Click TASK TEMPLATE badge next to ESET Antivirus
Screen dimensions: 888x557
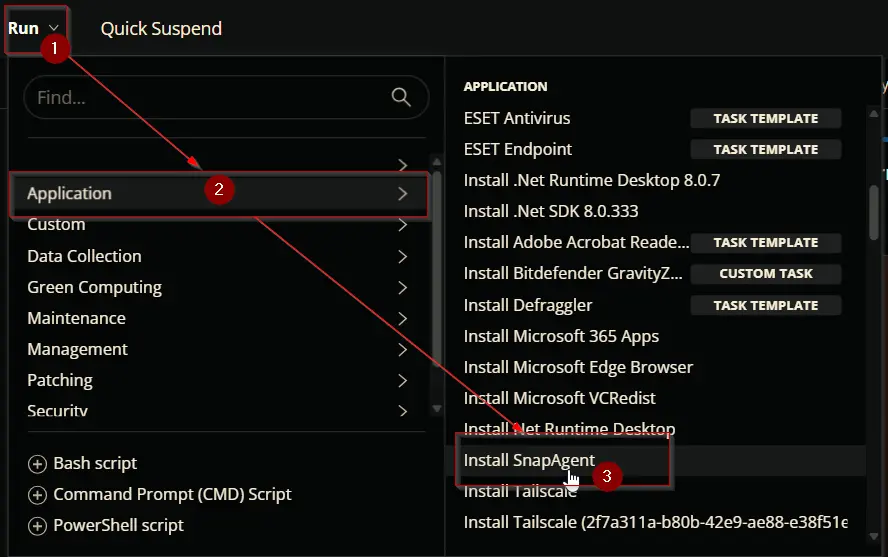766,118
